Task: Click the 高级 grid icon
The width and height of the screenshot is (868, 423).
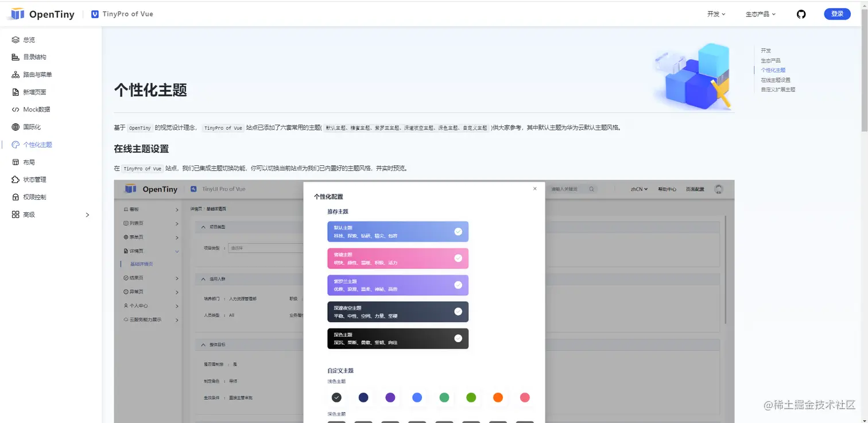Action: coord(15,215)
